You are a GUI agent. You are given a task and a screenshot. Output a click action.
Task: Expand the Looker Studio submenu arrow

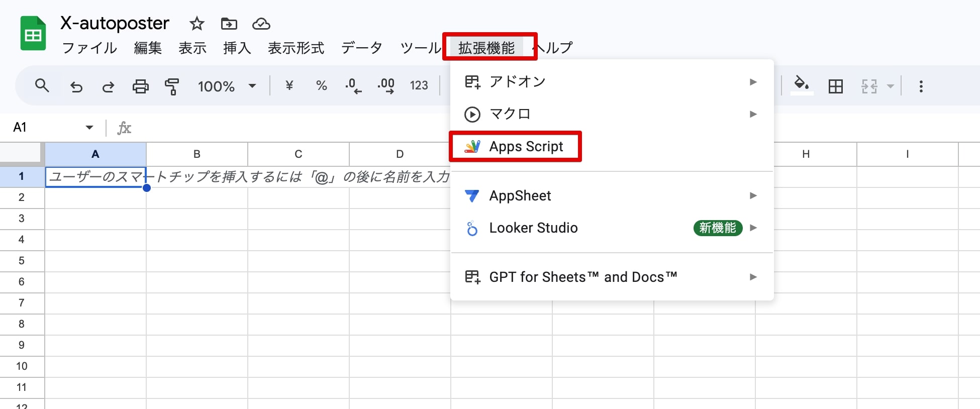pyautogui.click(x=753, y=228)
